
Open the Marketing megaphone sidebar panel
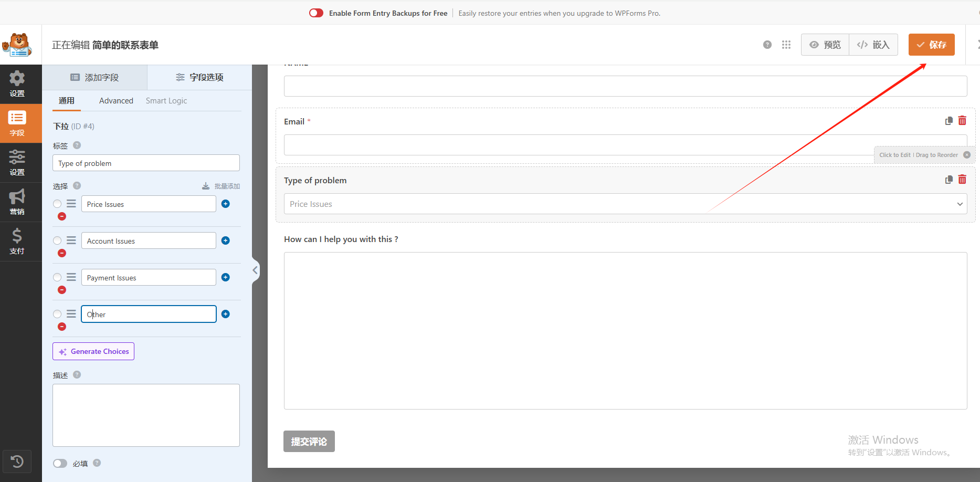point(17,202)
